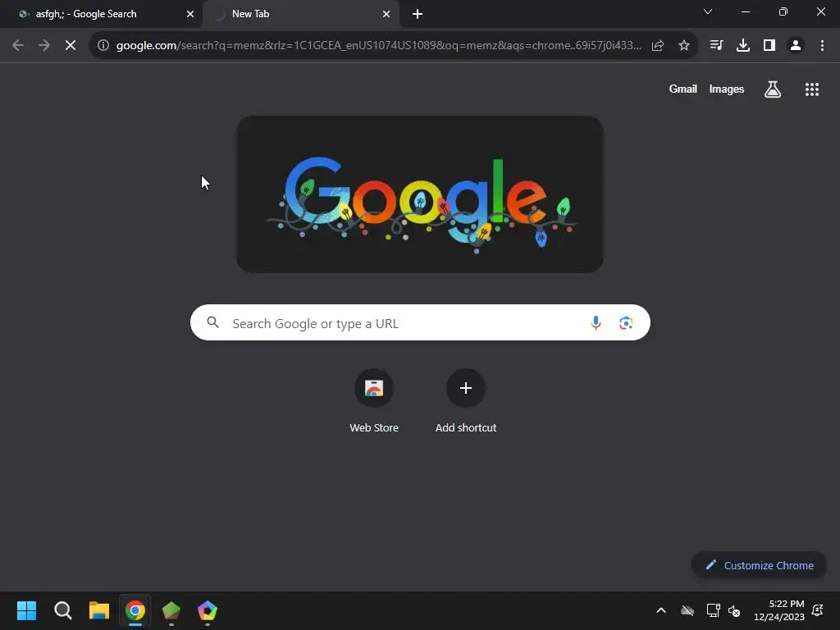Open the tab search dropdown chevron
The image size is (840, 630).
(708, 11)
